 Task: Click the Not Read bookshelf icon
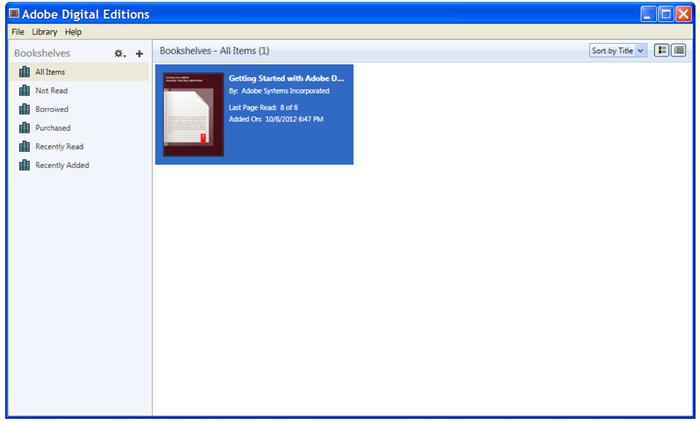click(x=25, y=91)
